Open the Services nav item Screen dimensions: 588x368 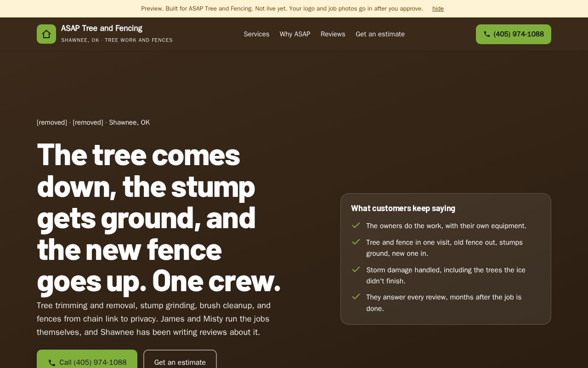[256, 34]
